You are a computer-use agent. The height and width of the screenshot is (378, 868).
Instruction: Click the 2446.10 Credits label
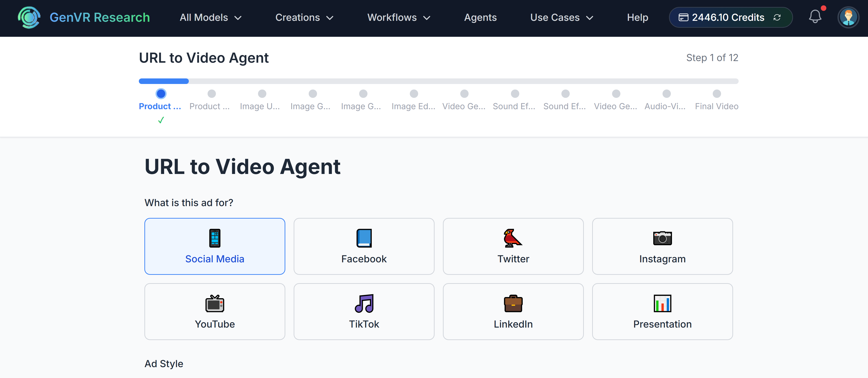click(x=728, y=18)
